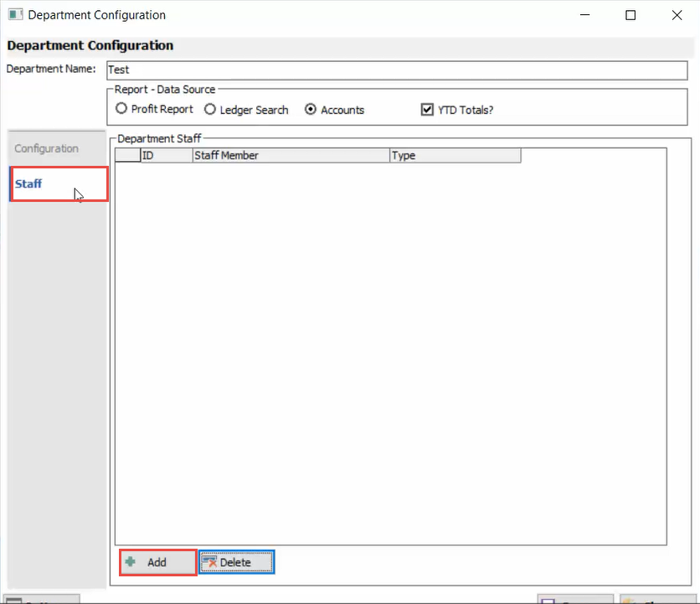Switch to the Configuration tab
This screenshot has width=700, height=604.
(47, 148)
